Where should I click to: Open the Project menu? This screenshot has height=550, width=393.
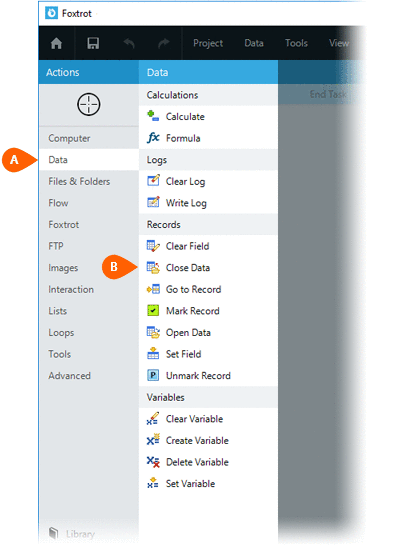pyautogui.click(x=208, y=43)
